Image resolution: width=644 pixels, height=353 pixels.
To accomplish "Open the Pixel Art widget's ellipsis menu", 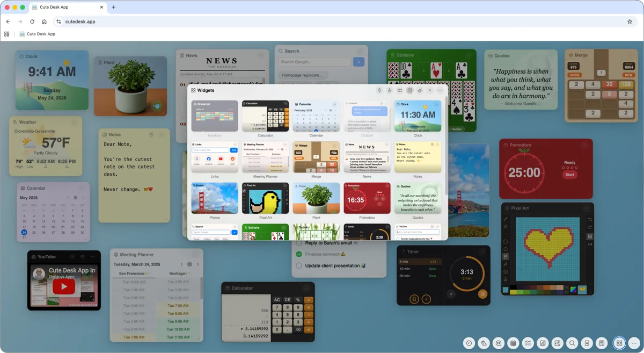I will 586,208.
